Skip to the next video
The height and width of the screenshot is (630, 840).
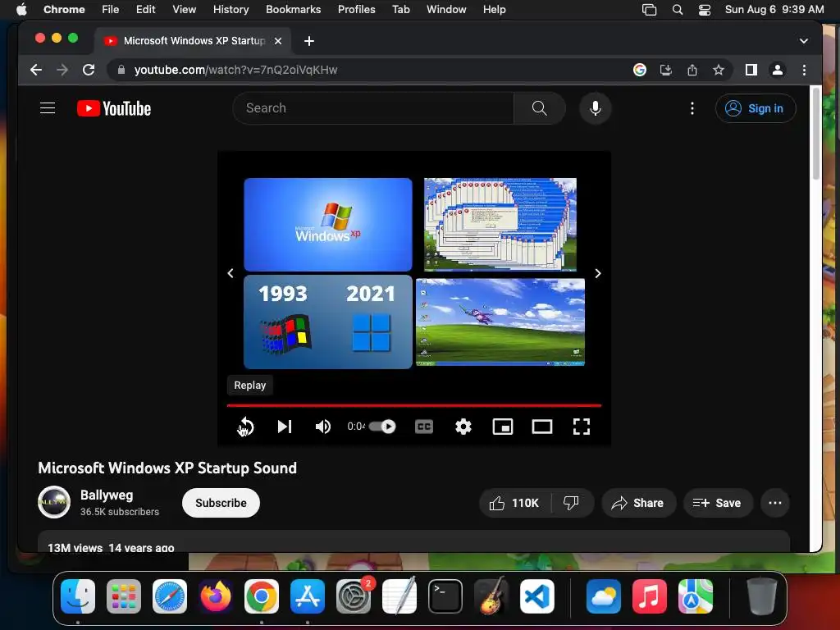point(285,427)
